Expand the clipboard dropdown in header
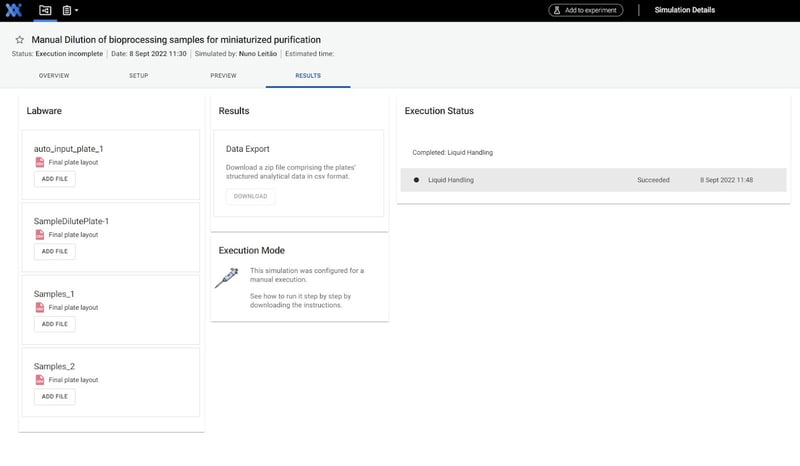This screenshot has height=466, width=800. click(70, 10)
